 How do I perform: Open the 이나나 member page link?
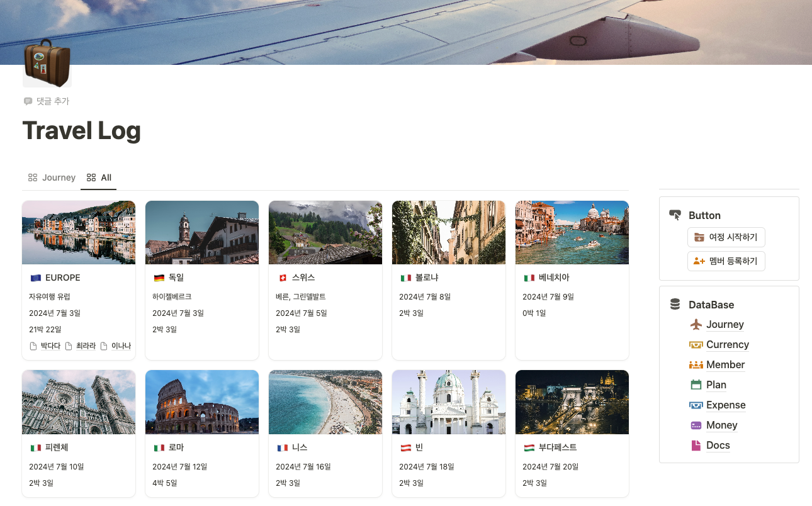pos(121,346)
